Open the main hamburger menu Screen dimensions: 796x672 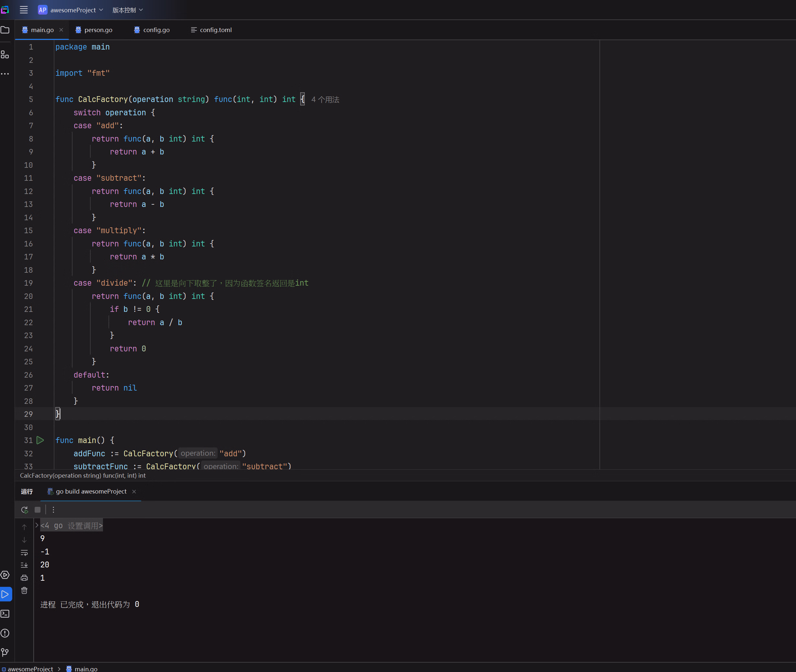click(x=24, y=10)
